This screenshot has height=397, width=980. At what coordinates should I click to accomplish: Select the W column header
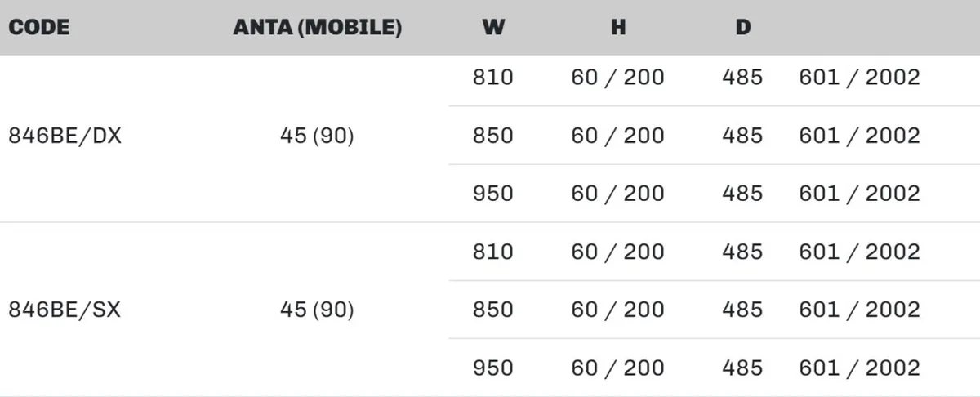(x=493, y=28)
